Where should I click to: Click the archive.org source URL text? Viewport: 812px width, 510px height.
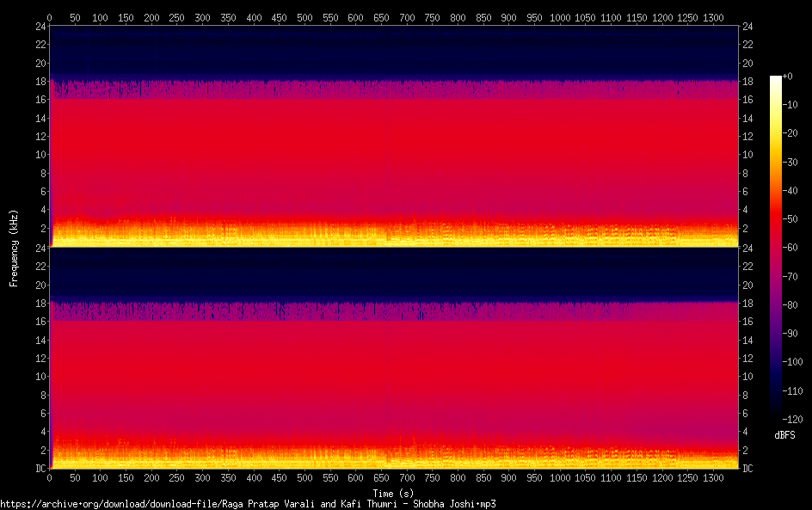(x=248, y=504)
